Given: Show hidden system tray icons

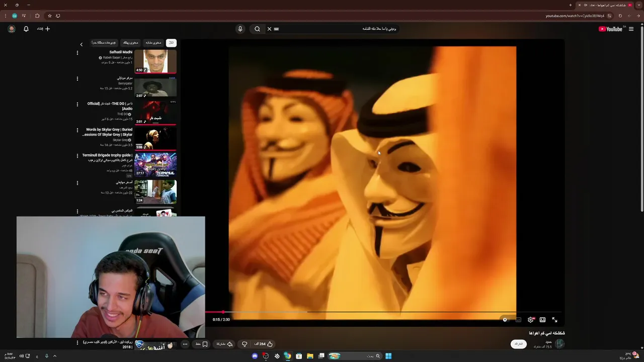Looking at the screenshot, I should 55,356.
